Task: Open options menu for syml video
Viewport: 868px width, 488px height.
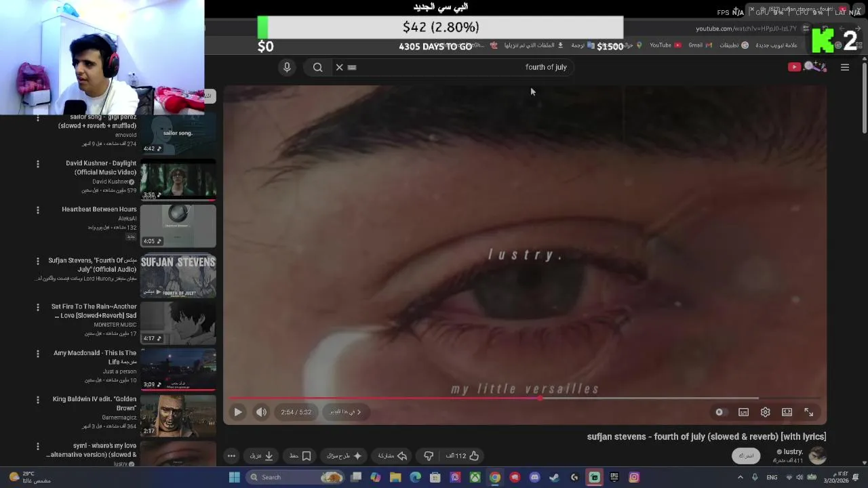Action: [38, 447]
